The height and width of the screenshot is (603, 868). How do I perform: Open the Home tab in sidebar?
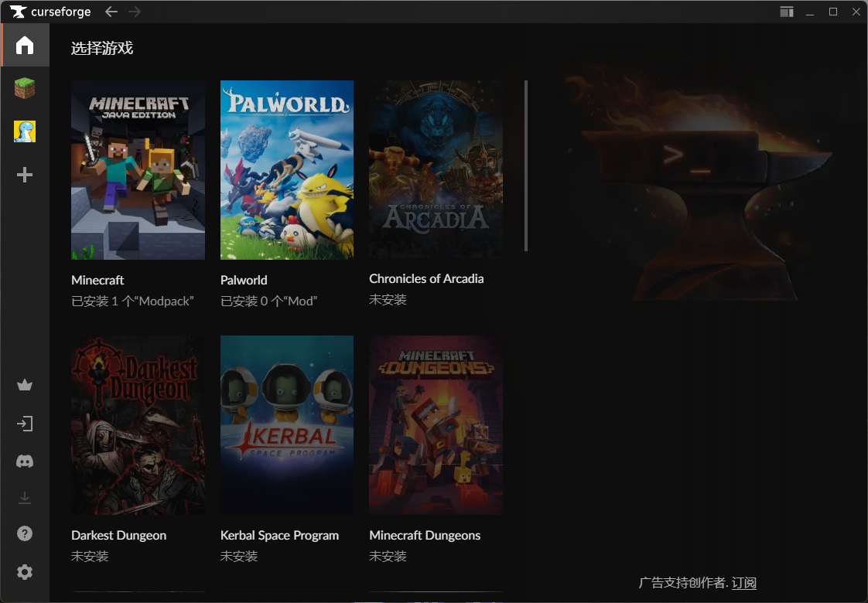(x=25, y=46)
